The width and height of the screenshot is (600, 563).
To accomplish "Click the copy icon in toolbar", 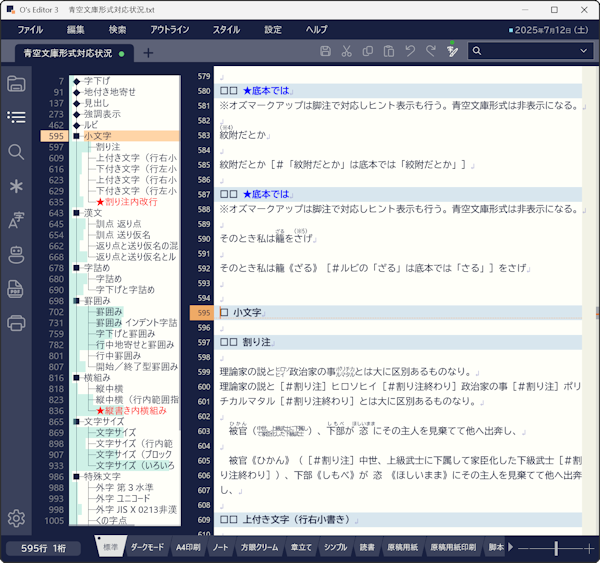I will [368, 51].
